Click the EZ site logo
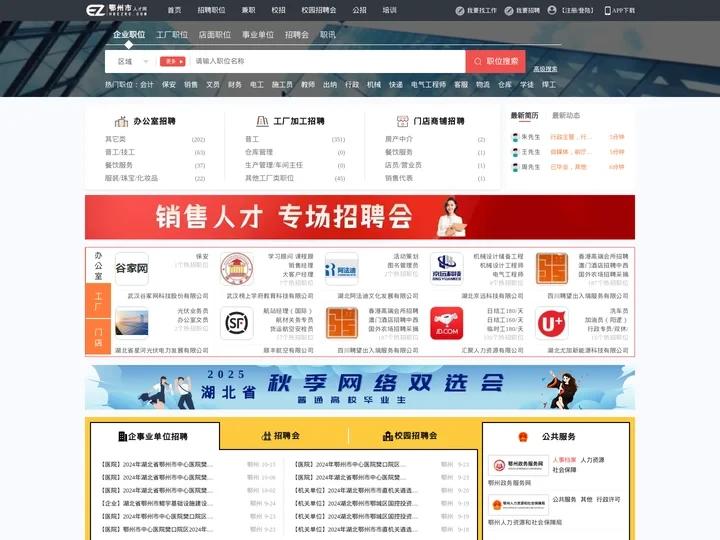The height and width of the screenshot is (540, 720). (x=117, y=10)
